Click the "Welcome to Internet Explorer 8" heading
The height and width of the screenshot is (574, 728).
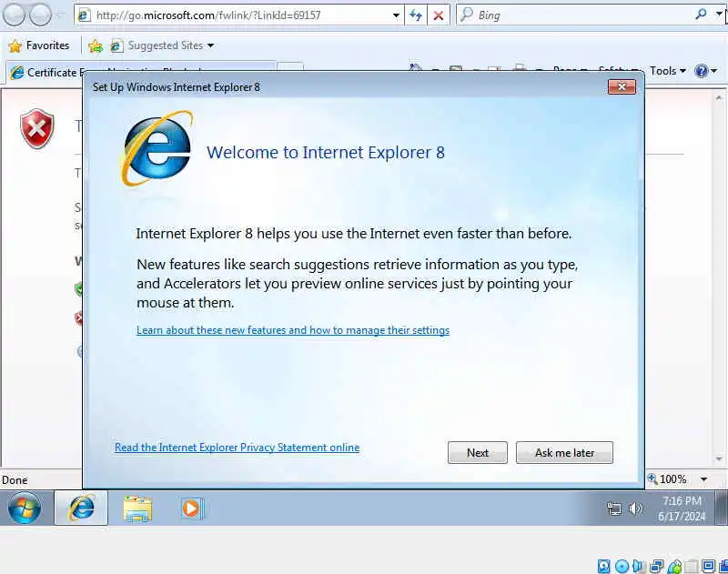point(326,152)
